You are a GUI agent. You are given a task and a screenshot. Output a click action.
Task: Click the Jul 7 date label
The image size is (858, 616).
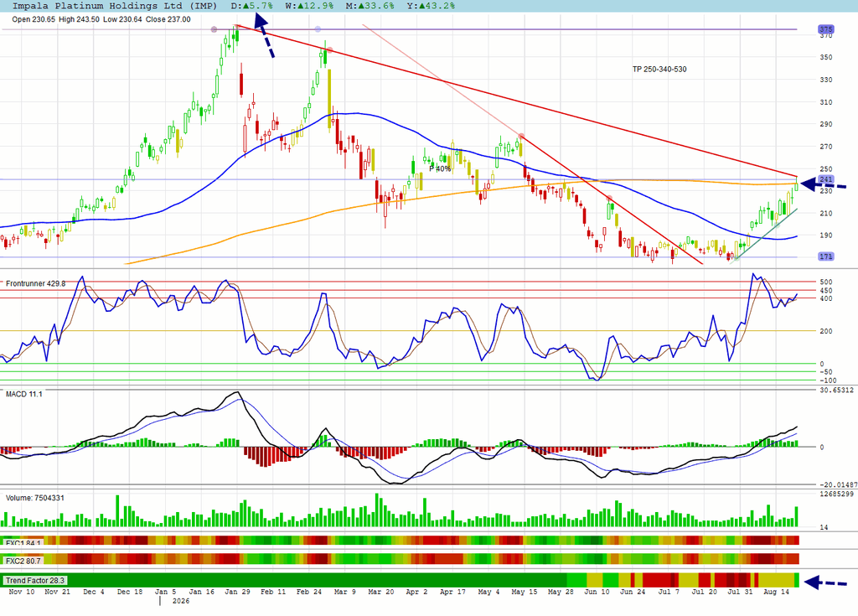pos(669,592)
